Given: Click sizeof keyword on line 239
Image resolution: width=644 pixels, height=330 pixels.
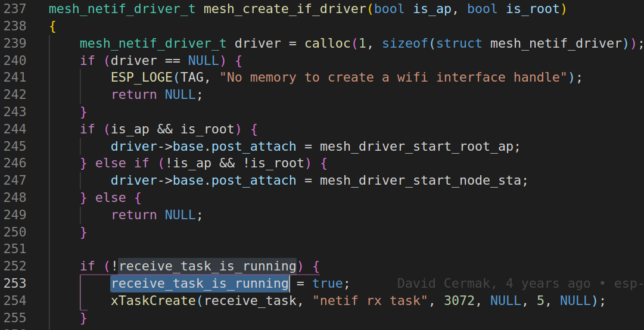Looking at the screenshot, I should (x=405, y=43).
